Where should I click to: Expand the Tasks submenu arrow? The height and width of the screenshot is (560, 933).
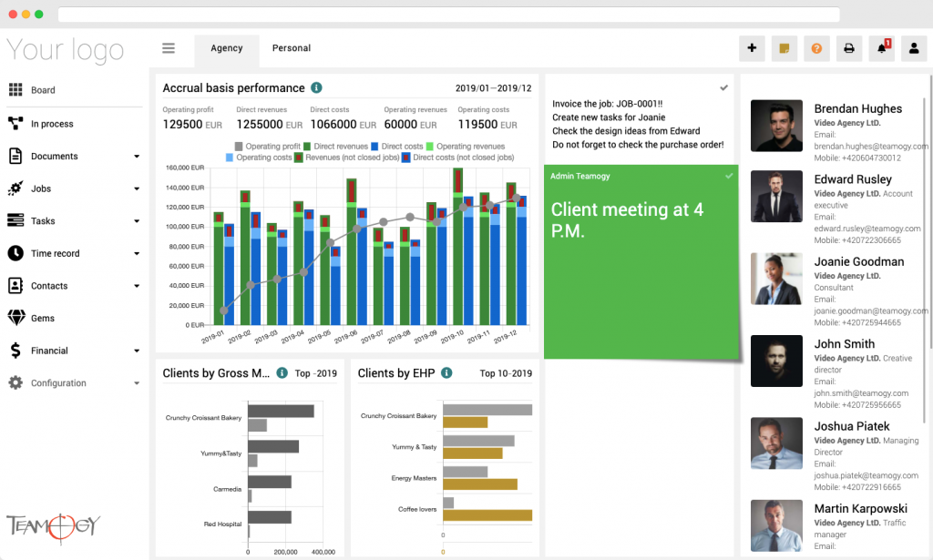[137, 221]
